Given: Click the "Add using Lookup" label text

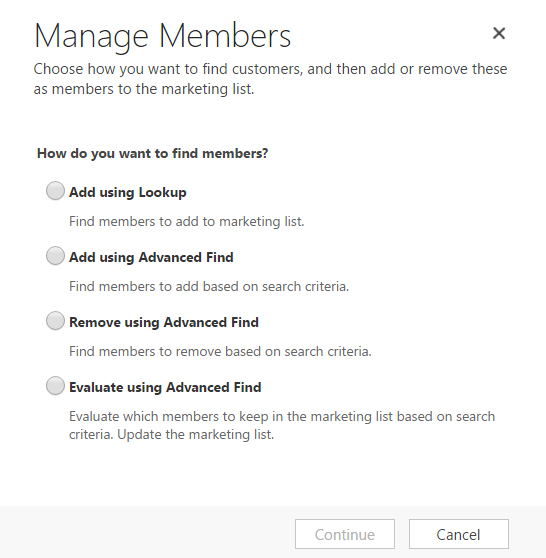Looking at the screenshot, I should [x=127, y=193].
